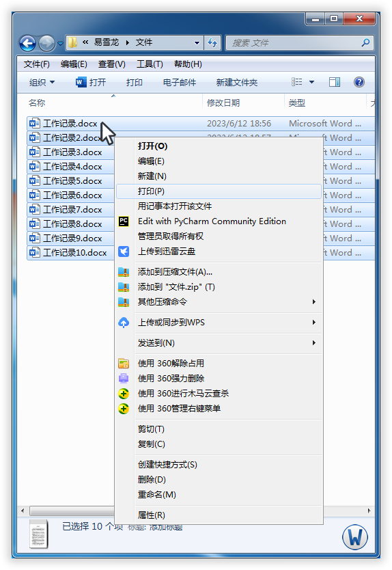Choose 管理员取得所有权 in context menu
Image resolution: width=392 pixels, height=570 pixels.
(x=219, y=236)
